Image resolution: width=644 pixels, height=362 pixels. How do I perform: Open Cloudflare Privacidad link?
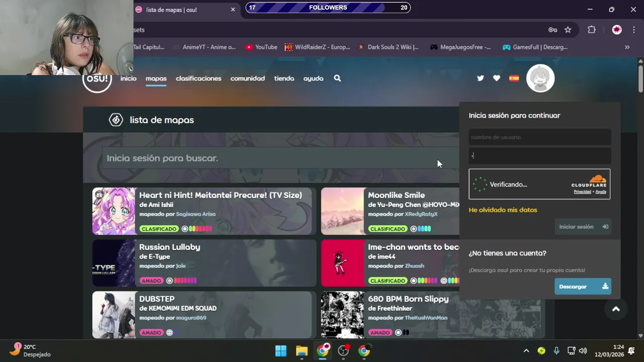point(582,192)
